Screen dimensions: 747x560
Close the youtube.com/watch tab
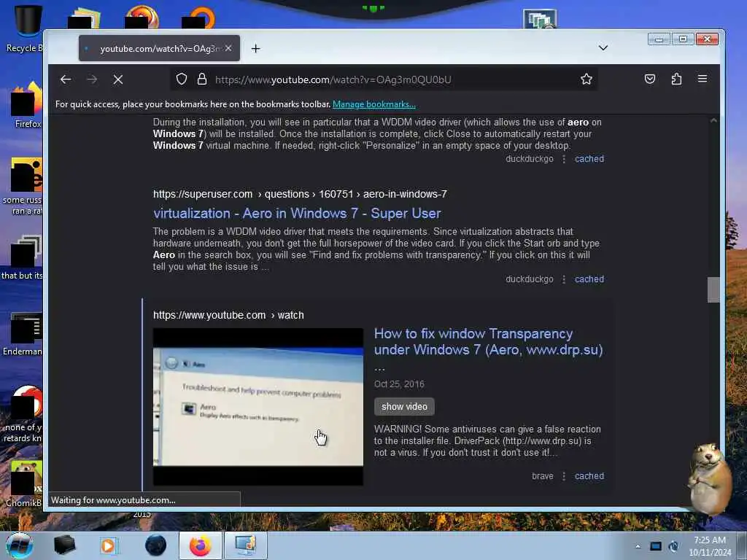coord(228,48)
